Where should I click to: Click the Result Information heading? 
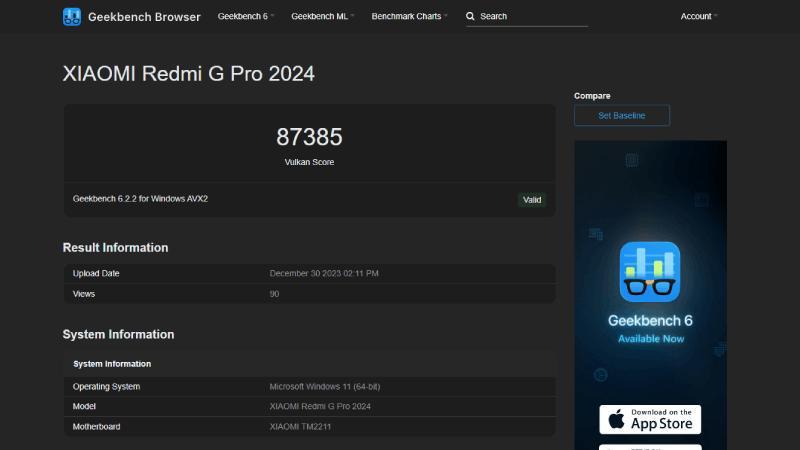tap(115, 247)
